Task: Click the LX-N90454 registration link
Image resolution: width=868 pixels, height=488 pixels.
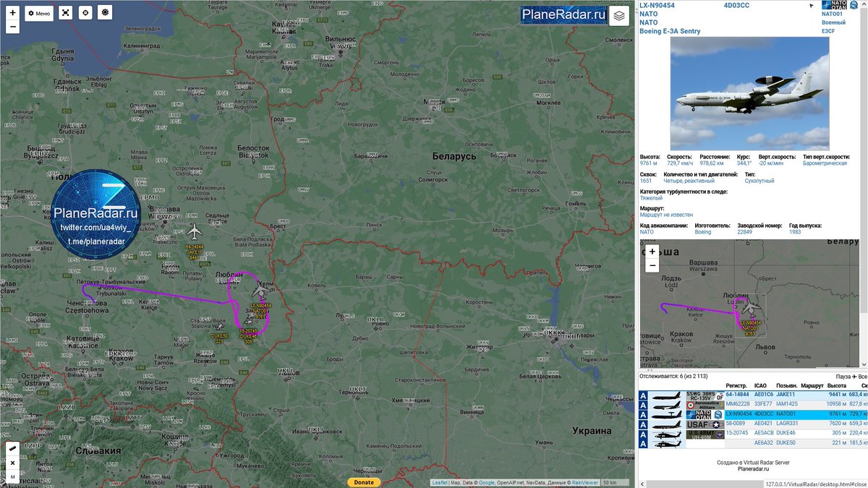Action: click(657, 5)
